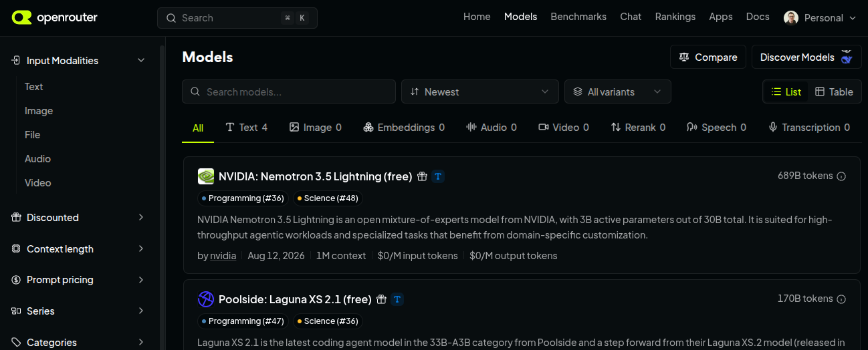Click the balance scale Compare icon
The height and width of the screenshot is (350, 868).
[x=683, y=57]
